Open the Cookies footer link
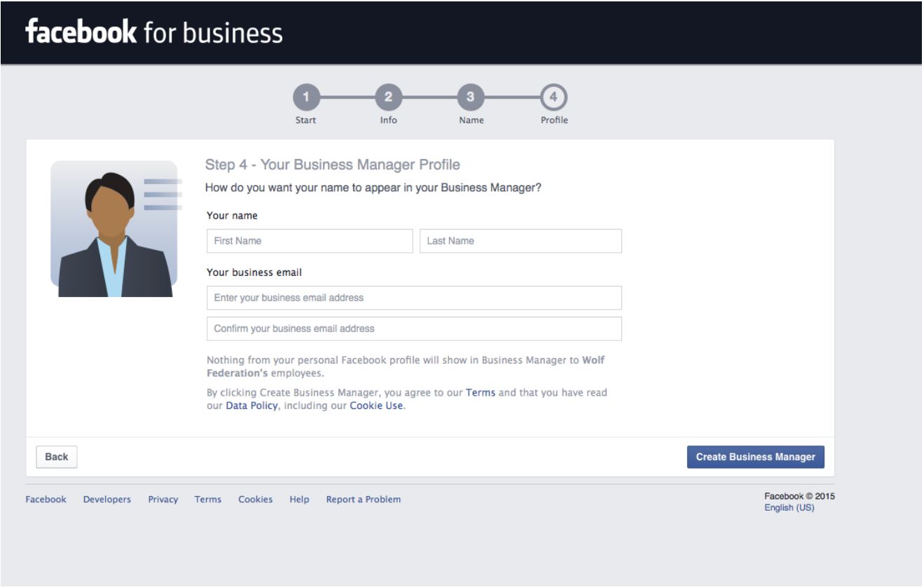Viewport: 924px width, 587px height. coord(256,499)
